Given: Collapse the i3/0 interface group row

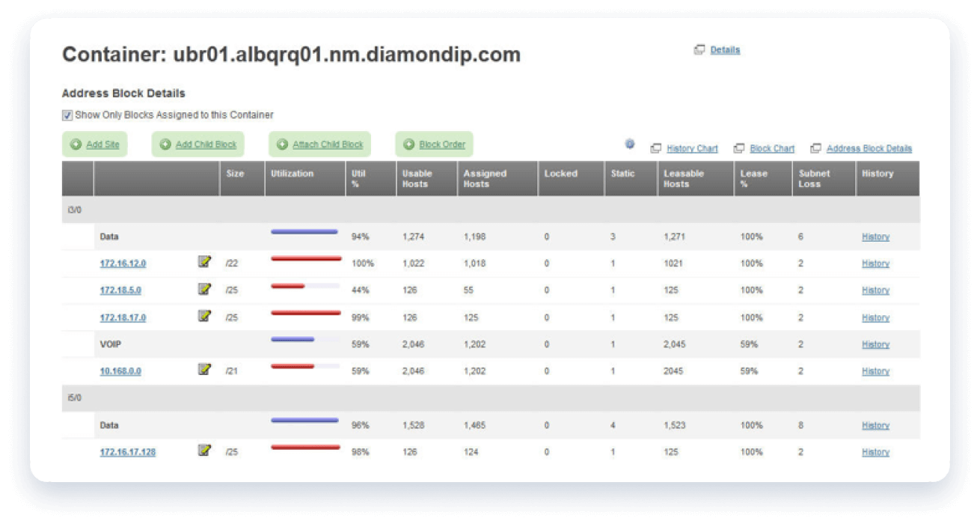Looking at the screenshot, I should pyautogui.click(x=74, y=210).
